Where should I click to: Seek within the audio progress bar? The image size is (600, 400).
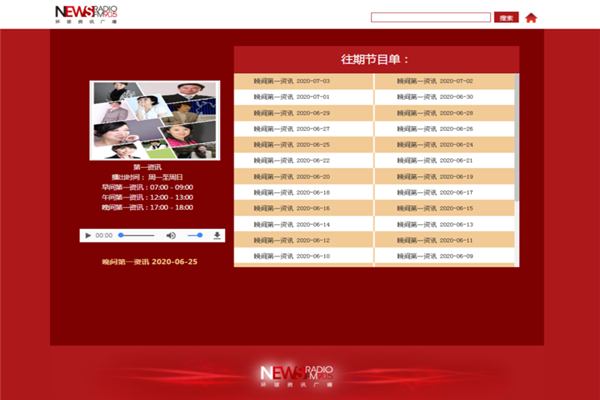point(137,235)
